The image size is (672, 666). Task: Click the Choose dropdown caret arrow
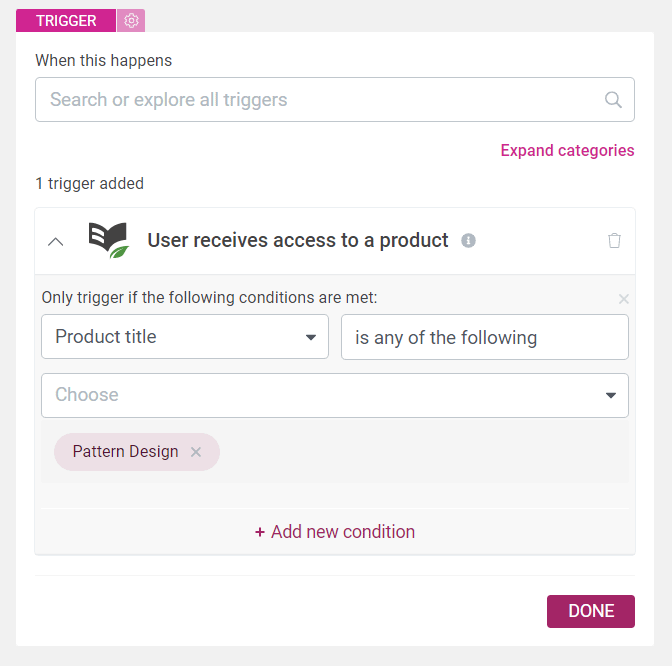click(x=611, y=395)
